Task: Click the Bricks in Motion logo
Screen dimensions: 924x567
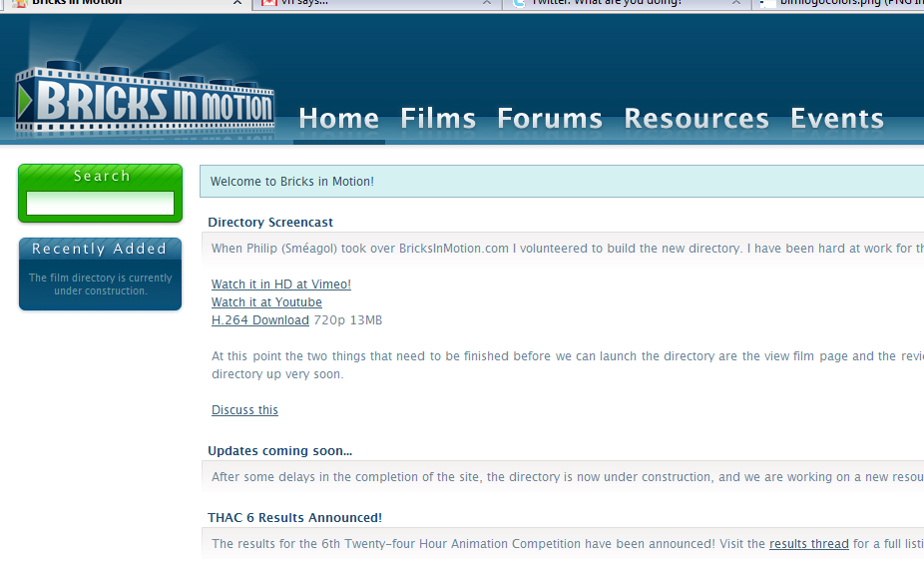Action: coord(145,100)
